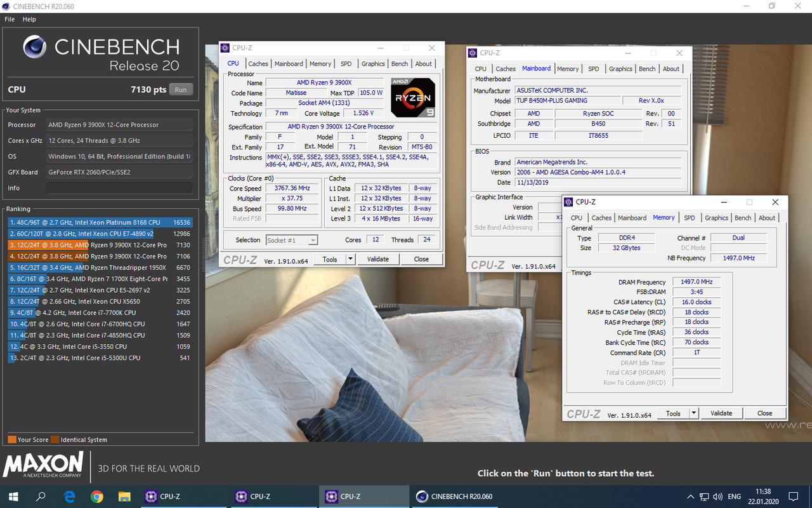This screenshot has width=812, height=508.
Task: Switch to Mainboard tab in CPU window
Action: (x=289, y=63)
